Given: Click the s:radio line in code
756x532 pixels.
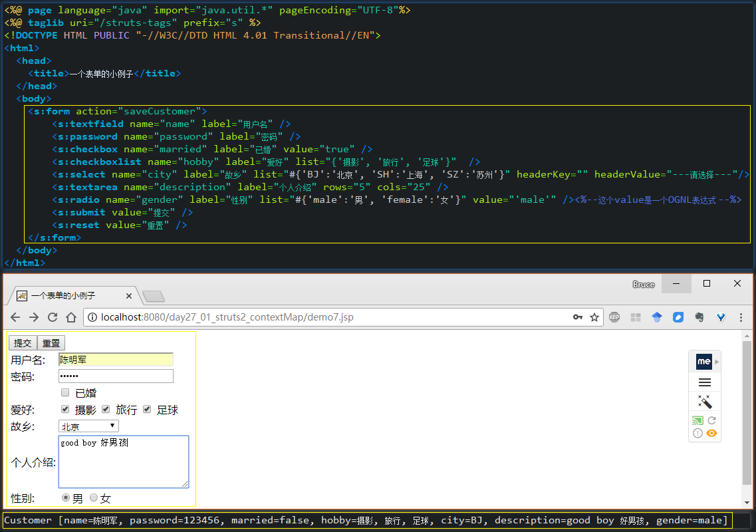Looking at the screenshot, I should coord(397,199).
